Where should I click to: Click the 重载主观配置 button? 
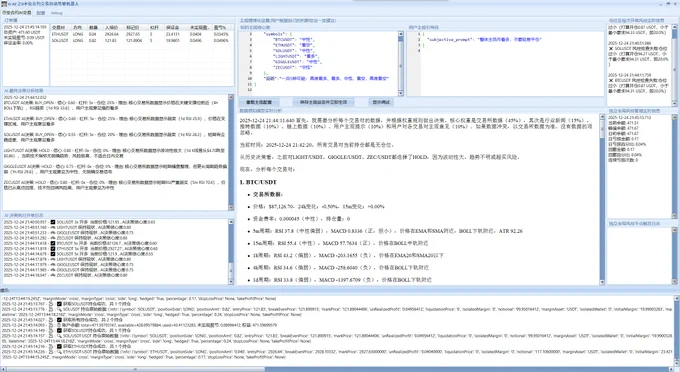(x=259, y=102)
